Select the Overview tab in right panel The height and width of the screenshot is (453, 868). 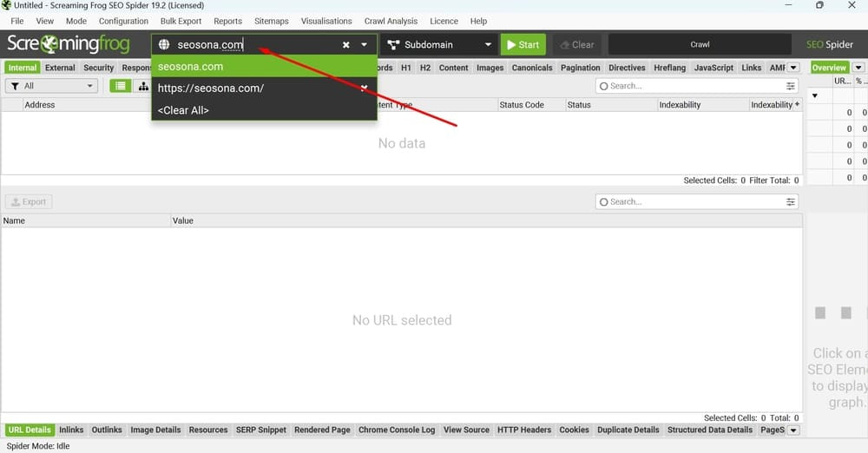click(x=829, y=68)
